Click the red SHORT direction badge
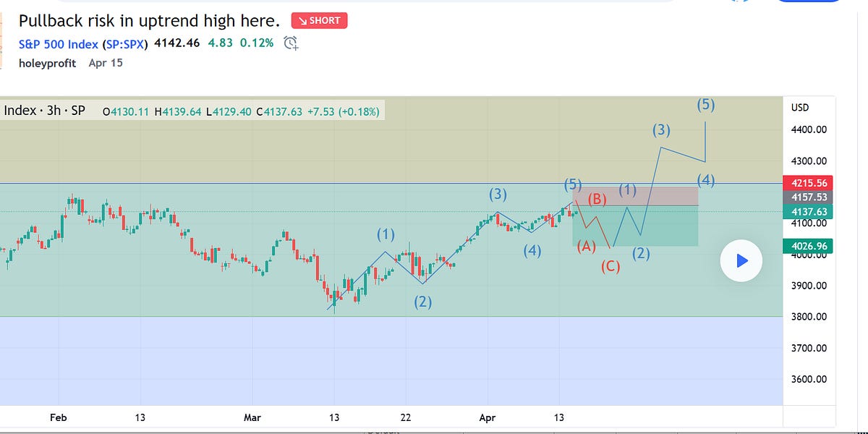868x434 pixels. click(x=319, y=21)
